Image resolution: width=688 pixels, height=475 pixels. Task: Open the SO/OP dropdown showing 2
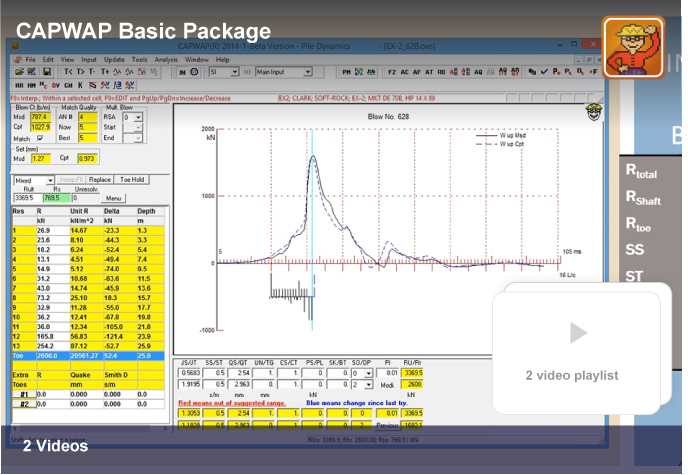click(x=369, y=384)
